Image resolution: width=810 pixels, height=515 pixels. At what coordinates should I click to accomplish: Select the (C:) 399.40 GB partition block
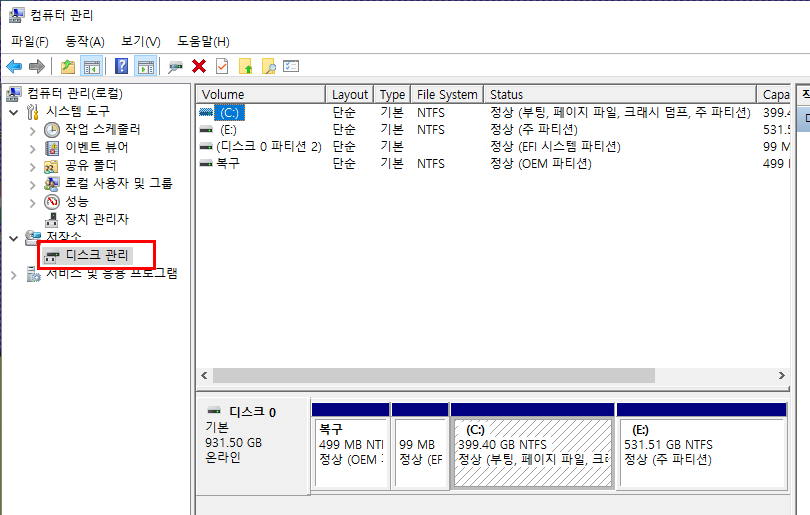tap(533, 446)
